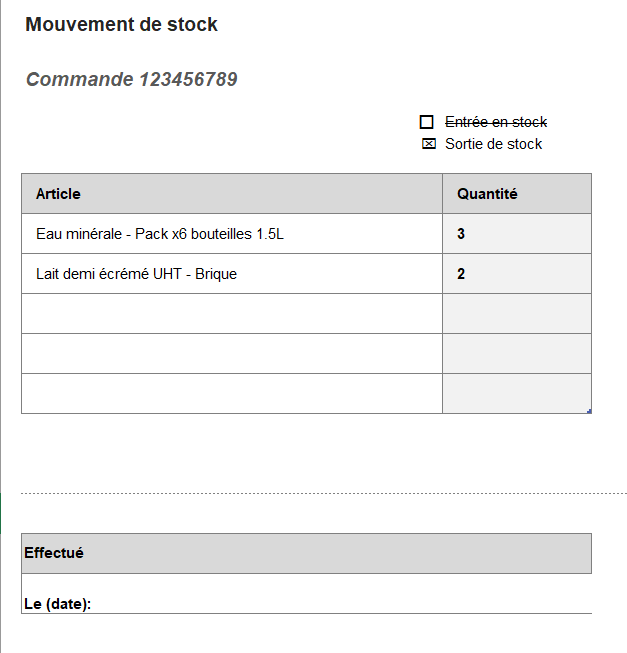
Task: Click the quantity cell containing 3
Action: [x=516, y=234]
